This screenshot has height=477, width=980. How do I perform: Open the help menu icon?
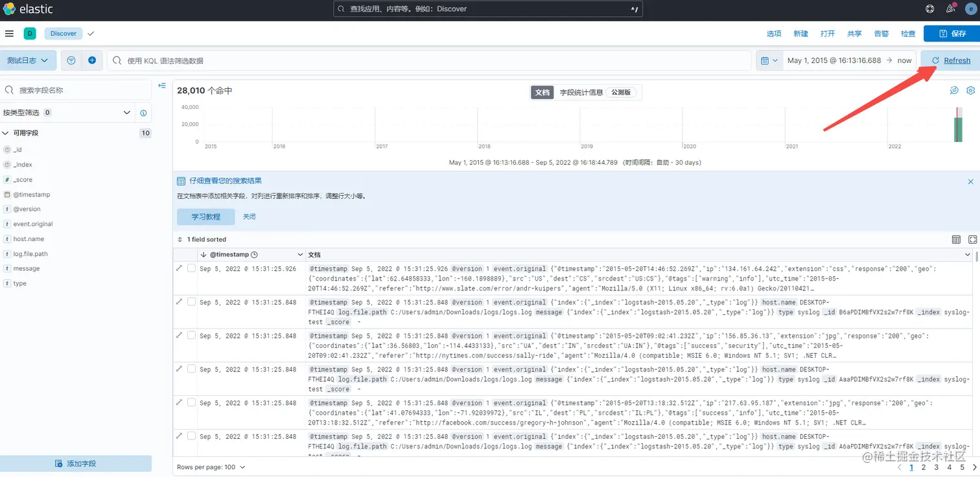click(x=930, y=9)
